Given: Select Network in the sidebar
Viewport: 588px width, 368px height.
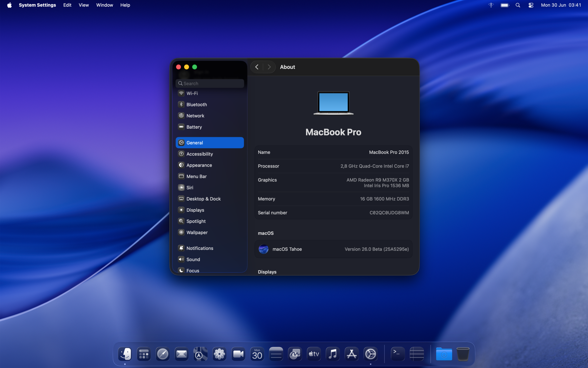Looking at the screenshot, I should click(x=195, y=116).
